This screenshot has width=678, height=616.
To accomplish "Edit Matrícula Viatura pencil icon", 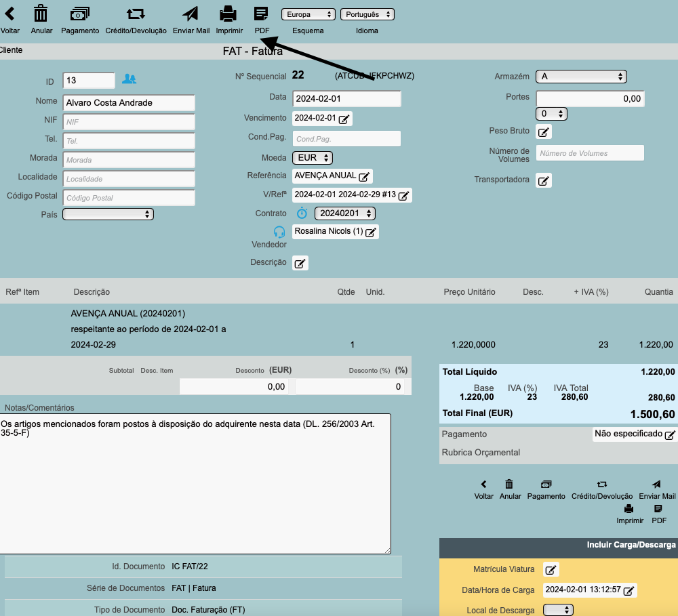I will click(x=551, y=570).
